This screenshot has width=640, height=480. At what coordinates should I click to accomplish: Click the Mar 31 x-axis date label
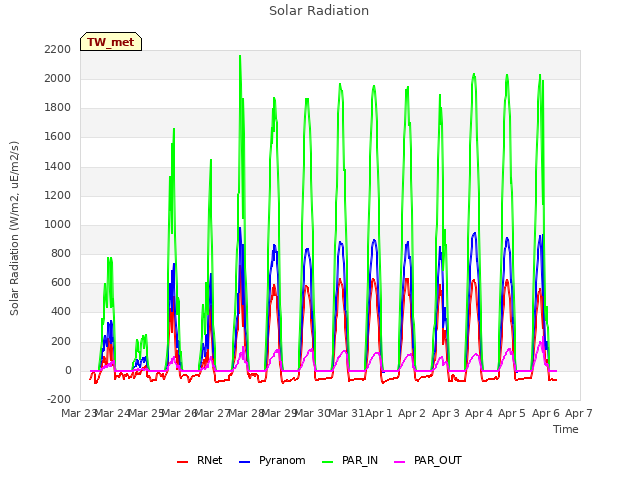pos(346,413)
